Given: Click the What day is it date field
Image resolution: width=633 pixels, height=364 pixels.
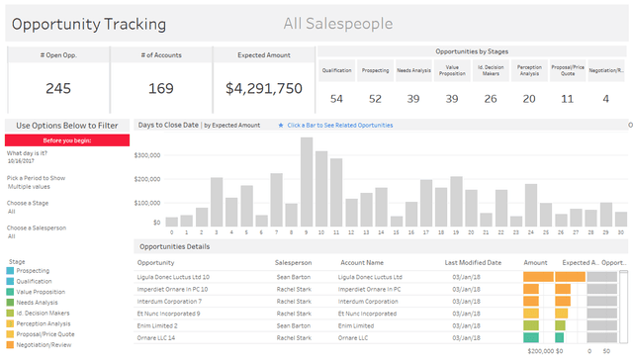Looking at the screenshot, I should click(x=21, y=161).
